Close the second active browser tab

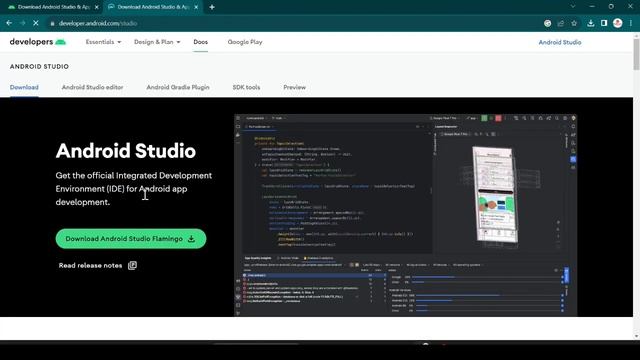coord(196,7)
